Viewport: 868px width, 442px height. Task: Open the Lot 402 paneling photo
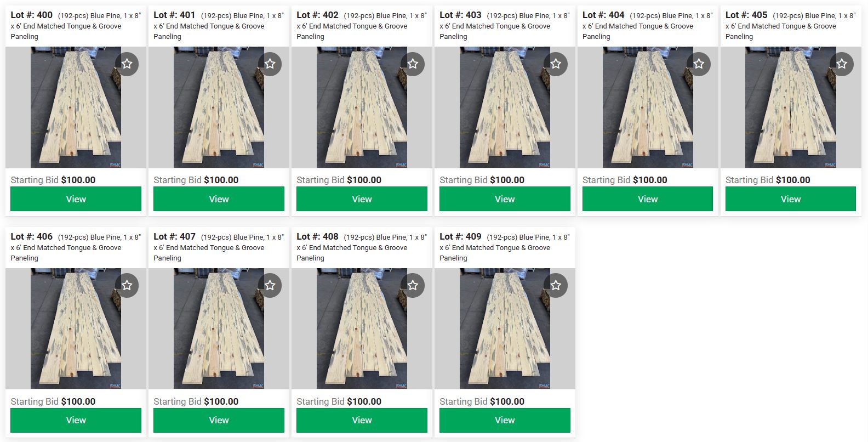pos(362,107)
